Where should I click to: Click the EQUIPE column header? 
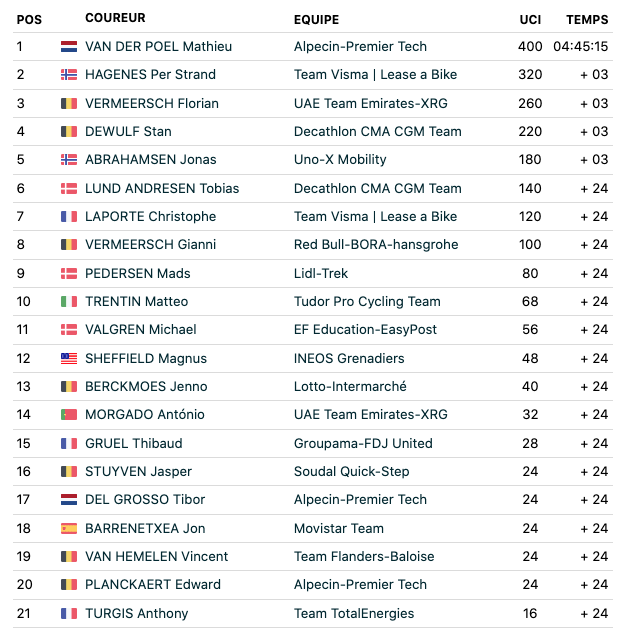(316, 19)
